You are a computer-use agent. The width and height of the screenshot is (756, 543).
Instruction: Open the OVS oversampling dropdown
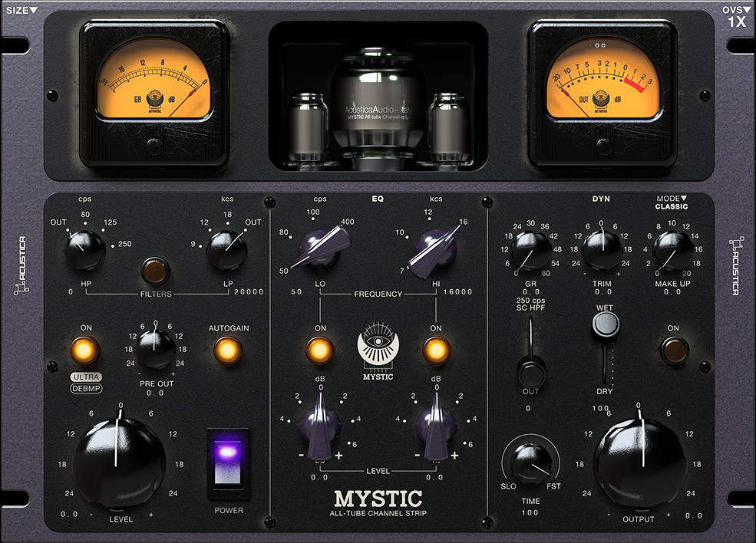(736, 10)
